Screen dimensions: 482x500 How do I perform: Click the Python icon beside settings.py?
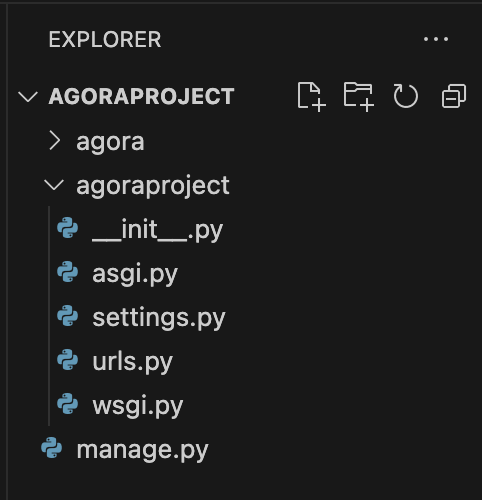(68, 316)
